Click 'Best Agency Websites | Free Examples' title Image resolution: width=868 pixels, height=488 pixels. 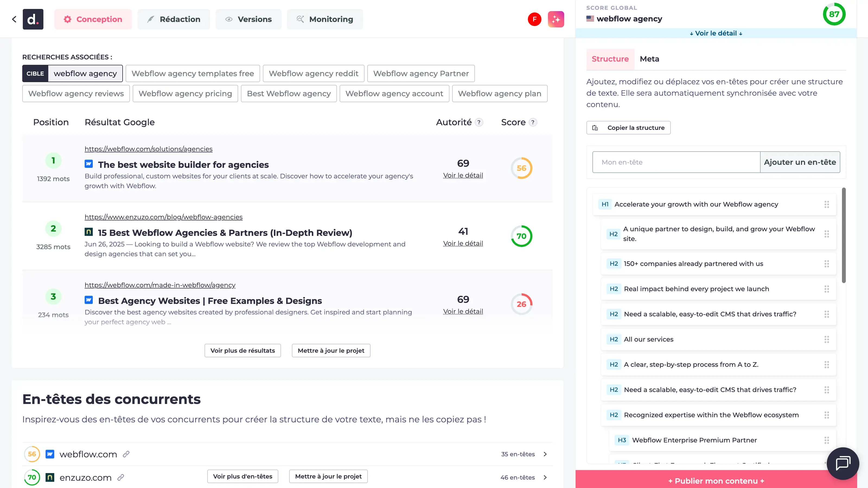(x=210, y=301)
